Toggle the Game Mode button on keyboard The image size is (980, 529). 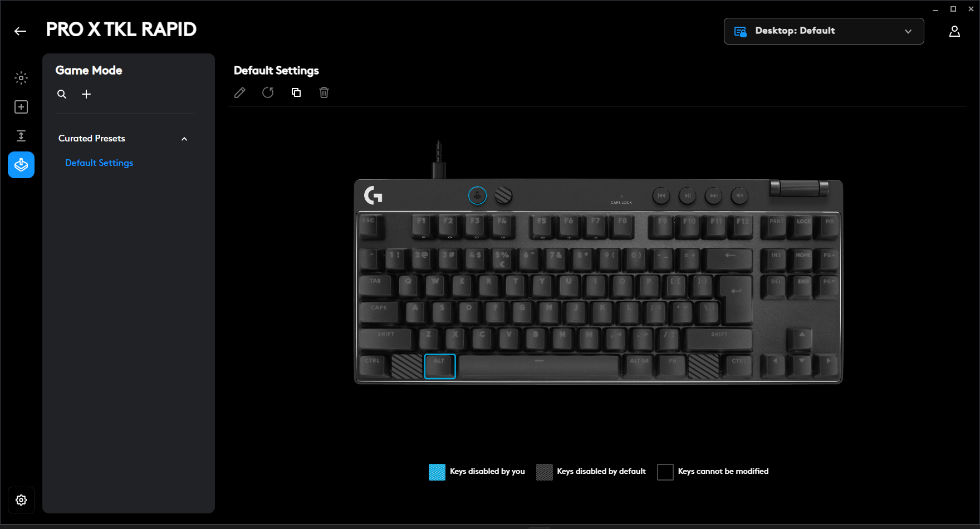click(477, 195)
